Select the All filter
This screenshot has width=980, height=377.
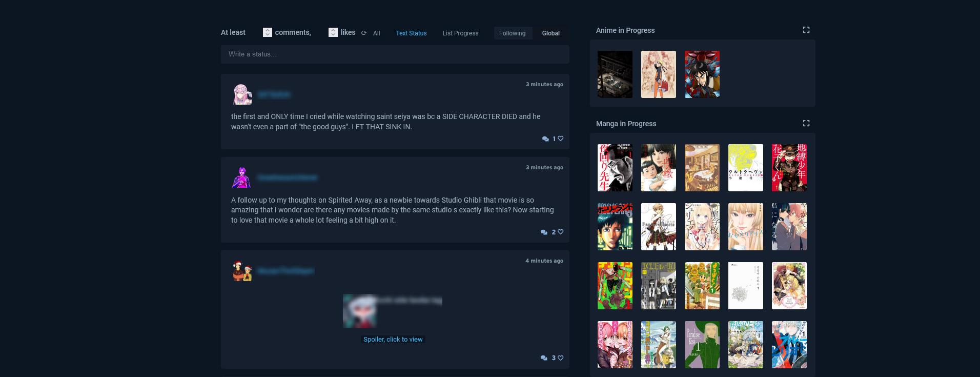click(x=377, y=33)
